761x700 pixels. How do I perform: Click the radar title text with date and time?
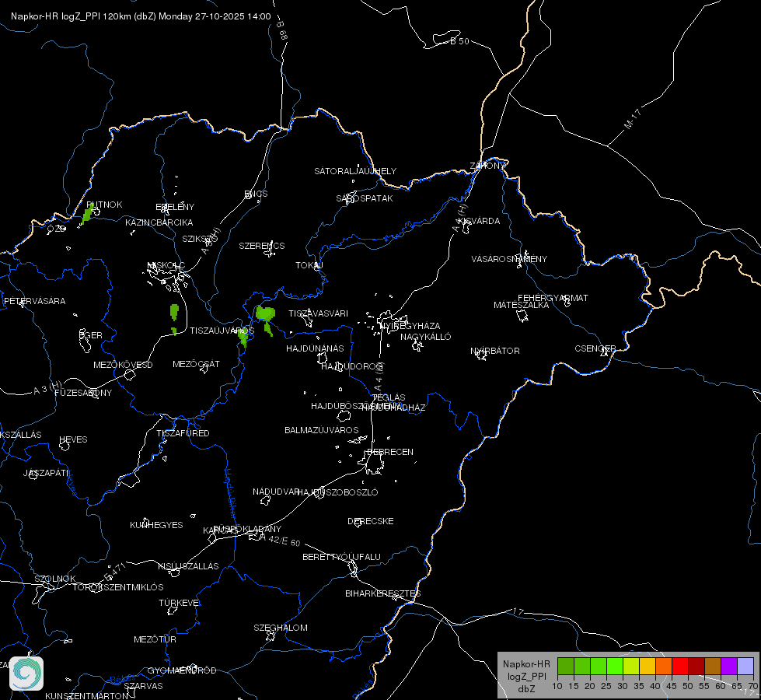coord(141,16)
